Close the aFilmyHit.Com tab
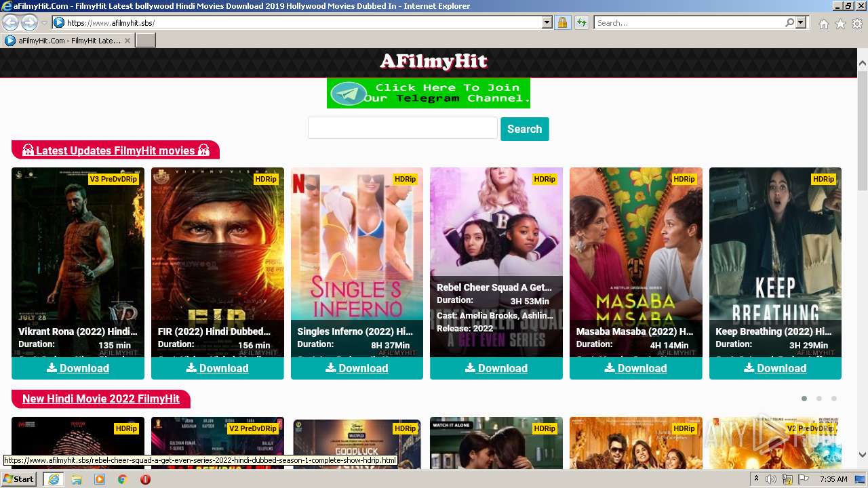 pyautogui.click(x=127, y=41)
